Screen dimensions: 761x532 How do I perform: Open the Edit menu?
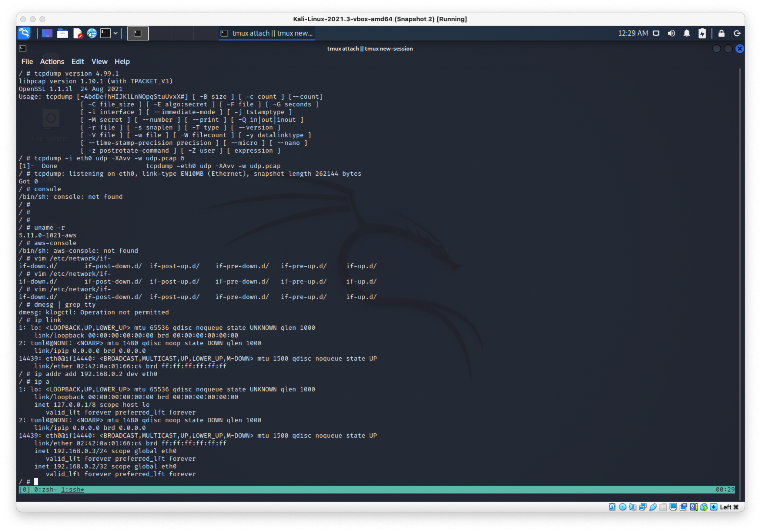tap(78, 62)
